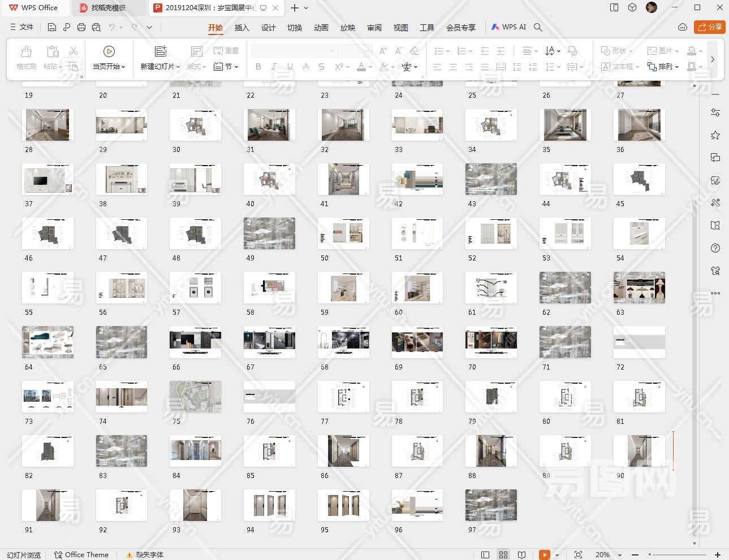The height and width of the screenshot is (560, 729).
Task: Switch to normal view mode
Action: pyautogui.click(x=485, y=555)
